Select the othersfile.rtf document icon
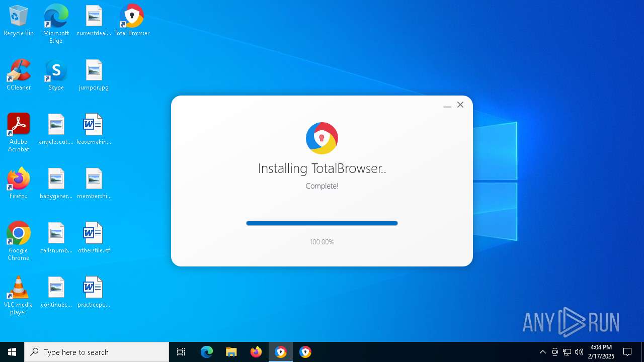 pos(94,238)
